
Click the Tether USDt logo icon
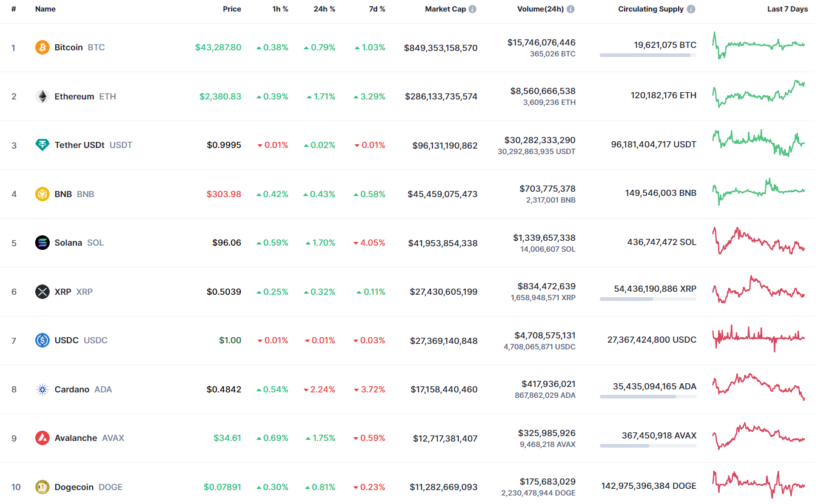pyautogui.click(x=42, y=145)
